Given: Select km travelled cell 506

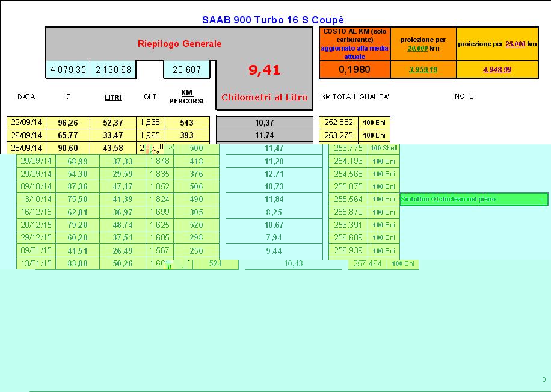Looking at the screenshot, I should (196, 186).
